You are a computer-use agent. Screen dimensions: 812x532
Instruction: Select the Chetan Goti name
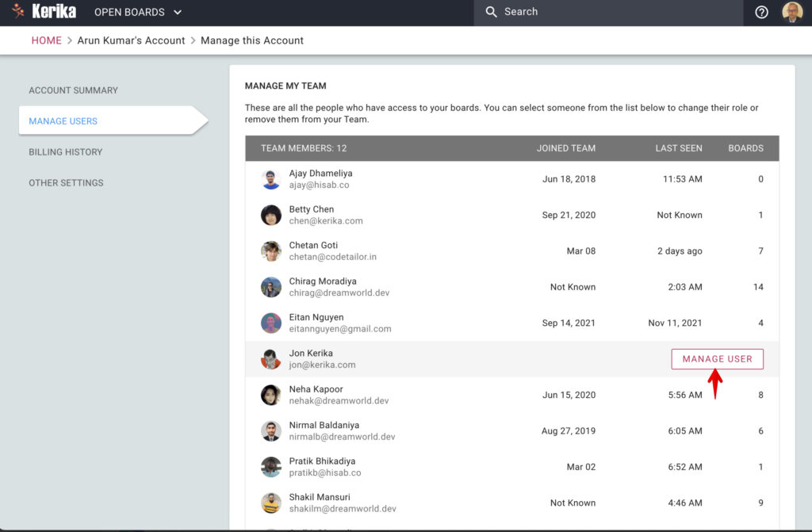313,245
